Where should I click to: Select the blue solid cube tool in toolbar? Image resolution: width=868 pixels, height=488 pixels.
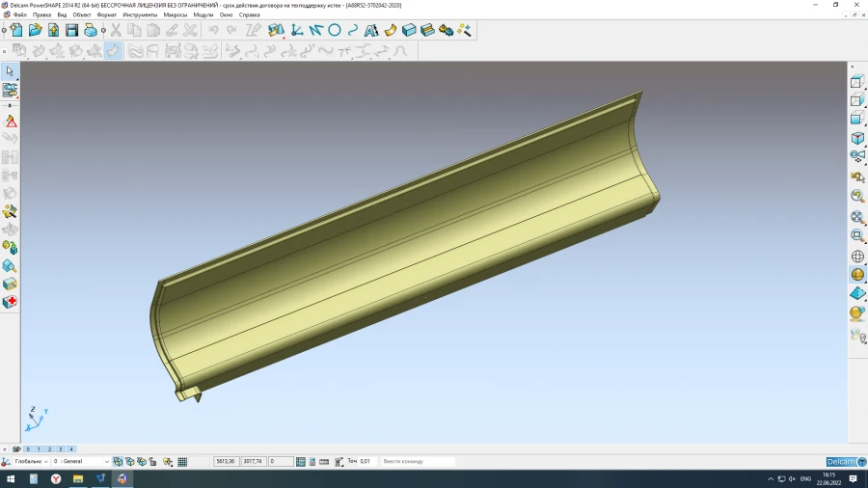[409, 31]
